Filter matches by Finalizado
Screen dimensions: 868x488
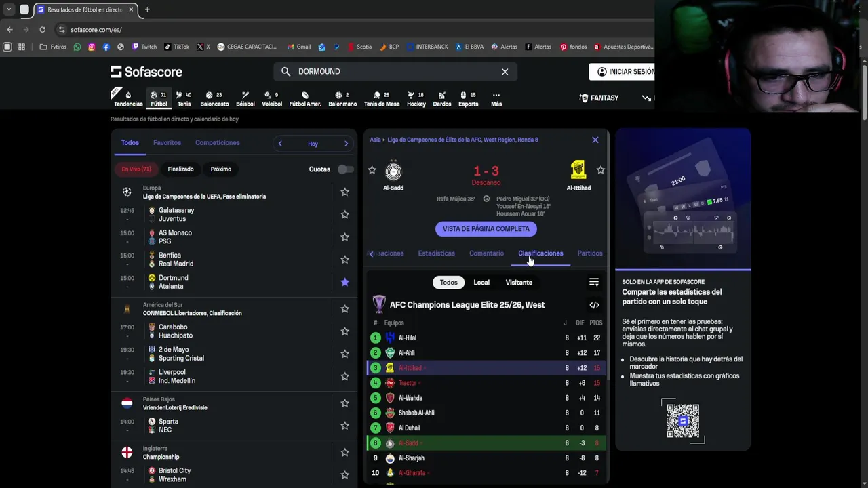180,169
